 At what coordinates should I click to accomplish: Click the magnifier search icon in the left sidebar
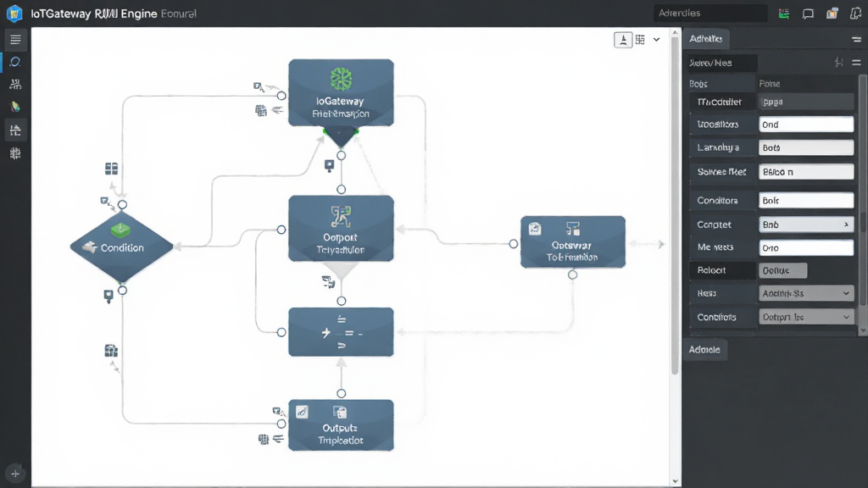[15, 62]
